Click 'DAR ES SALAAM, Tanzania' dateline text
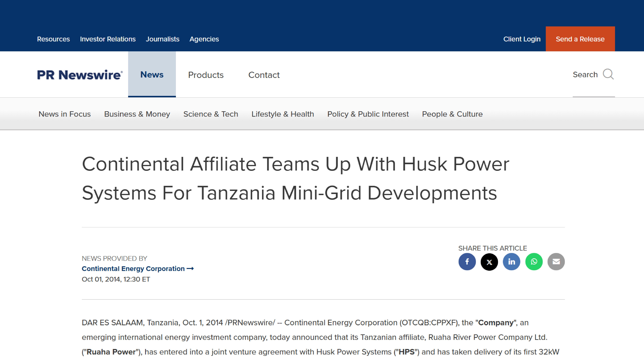The image size is (644, 362). (x=130, y=323)
